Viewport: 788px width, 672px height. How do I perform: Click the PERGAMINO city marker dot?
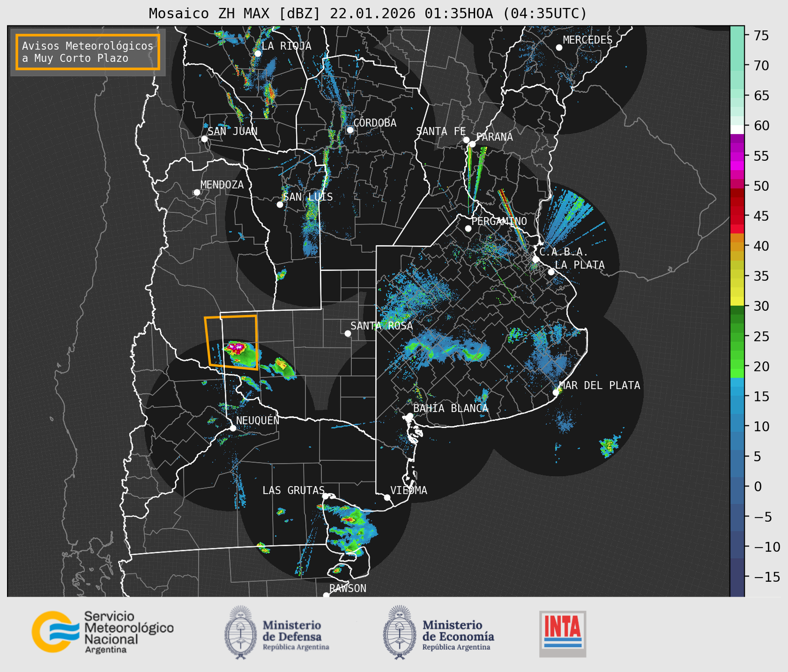pos(468,229)
